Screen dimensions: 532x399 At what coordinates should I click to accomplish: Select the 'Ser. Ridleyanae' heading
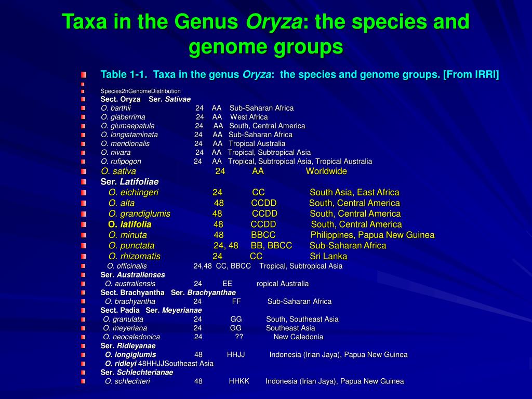tap(128, 345)
